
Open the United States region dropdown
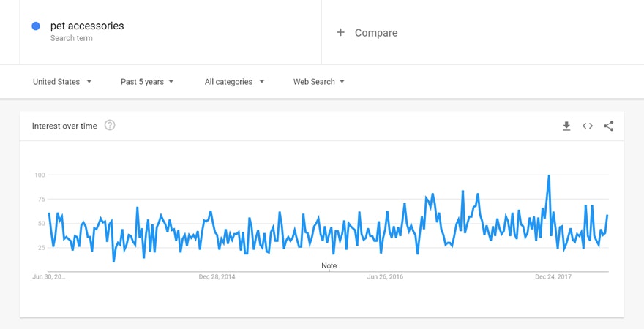click(62, 82)
